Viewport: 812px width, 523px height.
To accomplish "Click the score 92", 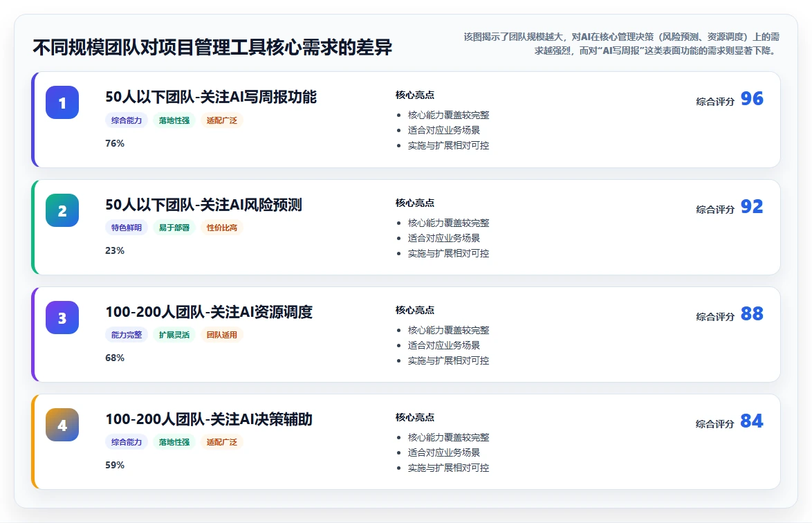I will tap(752, 207).
